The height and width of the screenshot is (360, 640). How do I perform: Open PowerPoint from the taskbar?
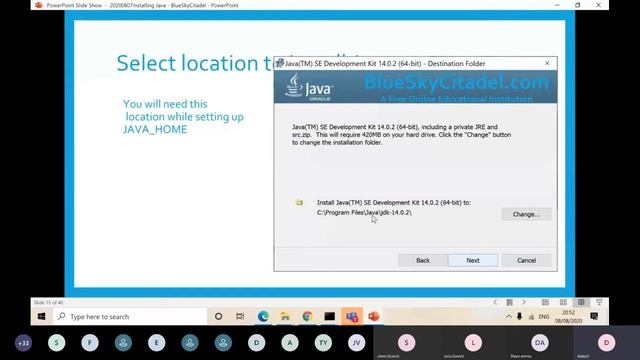tap(374, 316)
